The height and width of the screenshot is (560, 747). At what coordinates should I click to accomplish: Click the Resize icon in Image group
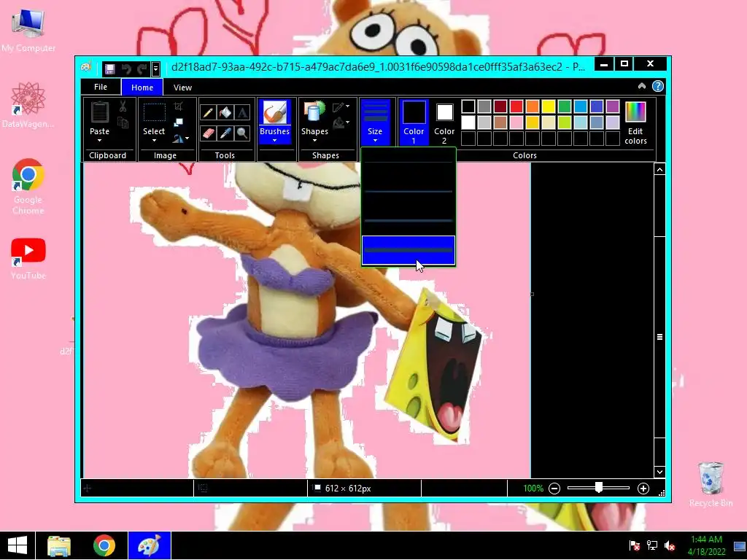[x=179, y=122]
